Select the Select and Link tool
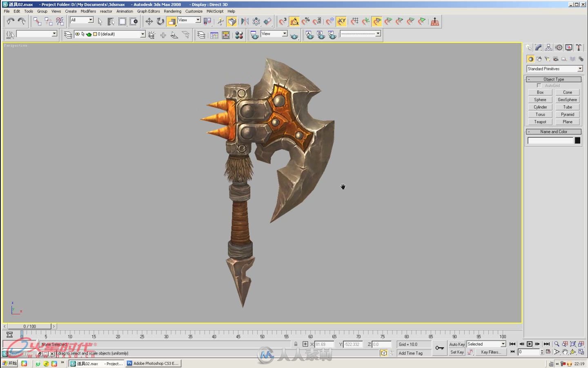The width and height of the screenshot is (588, 368). [x=37, y=21]
